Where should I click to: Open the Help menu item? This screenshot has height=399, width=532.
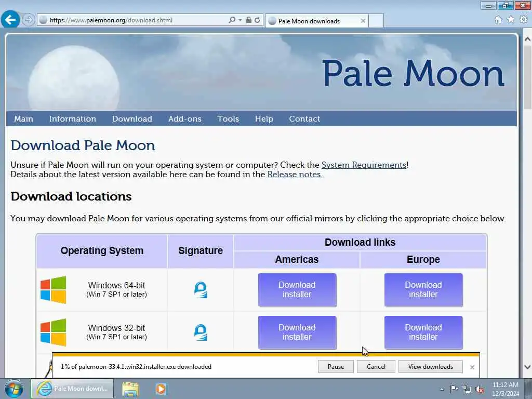(264, 119)
